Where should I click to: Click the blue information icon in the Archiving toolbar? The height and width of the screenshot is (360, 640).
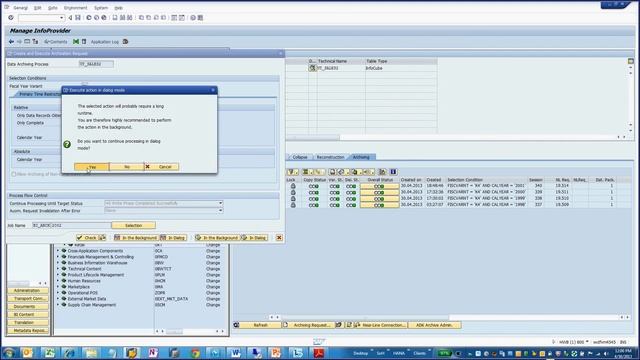[393, 172]
